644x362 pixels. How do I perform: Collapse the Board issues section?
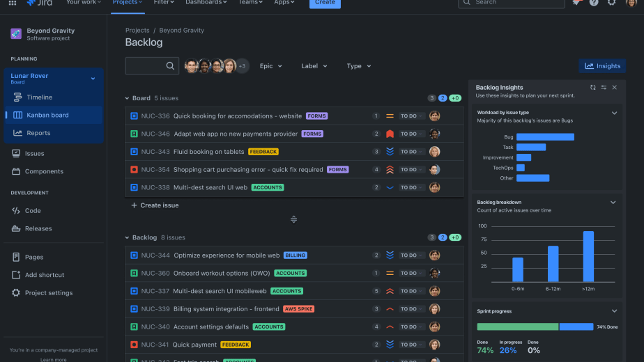pyautogui.click(x=127, y=99)
